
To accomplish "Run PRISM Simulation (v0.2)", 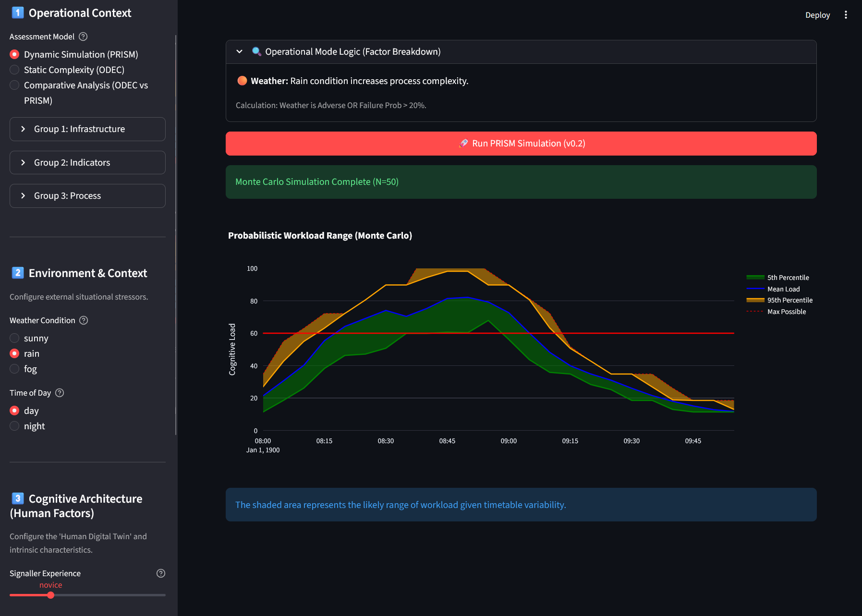I will [521, 144].
